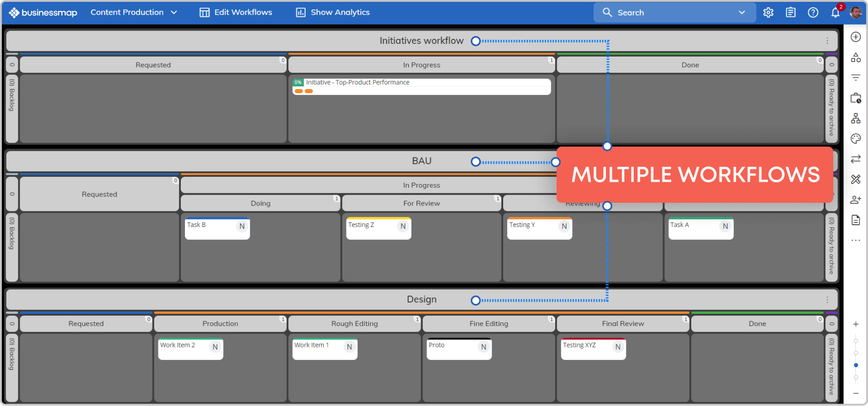Click the swap arrows icon in sidebar

tap(856, 159)
